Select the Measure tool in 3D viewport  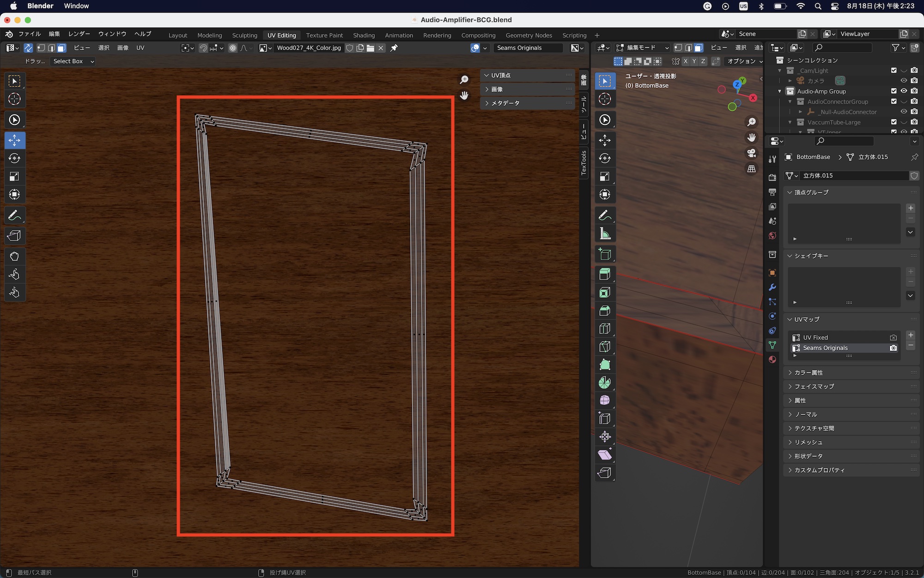[x=605, y=234]
